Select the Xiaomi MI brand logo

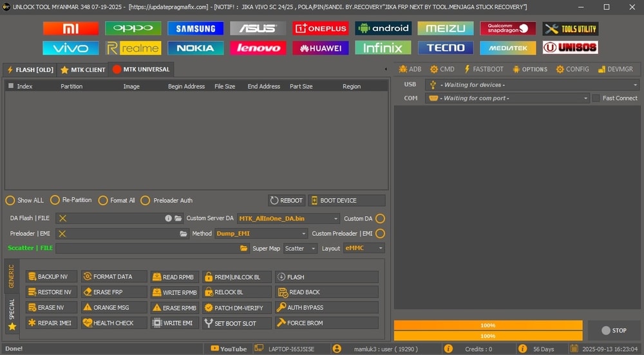(71, 28)
